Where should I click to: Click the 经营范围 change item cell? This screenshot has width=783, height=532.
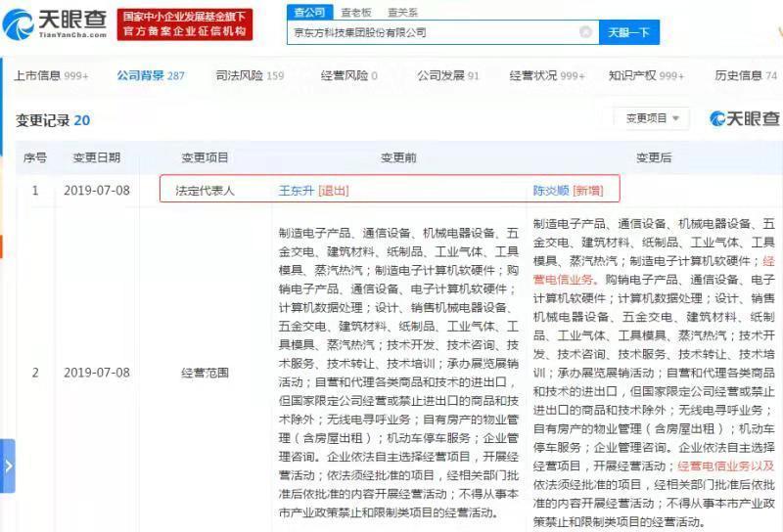tap(205, 373)
